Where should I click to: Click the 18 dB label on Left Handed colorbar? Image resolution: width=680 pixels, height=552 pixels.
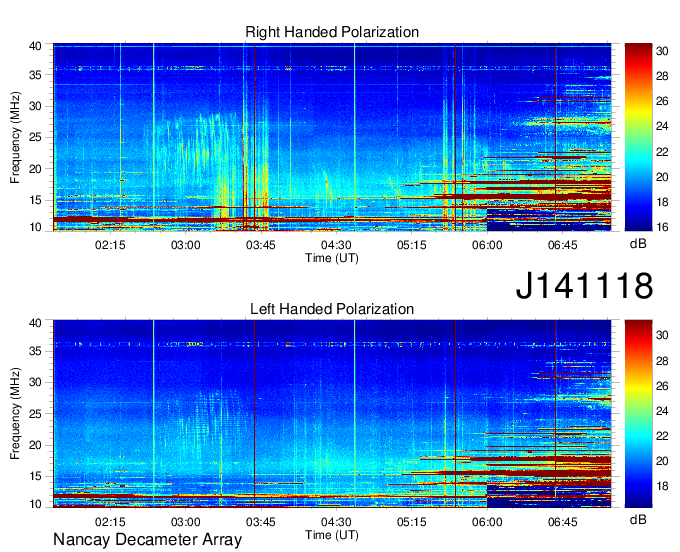[x=662, y=486]
